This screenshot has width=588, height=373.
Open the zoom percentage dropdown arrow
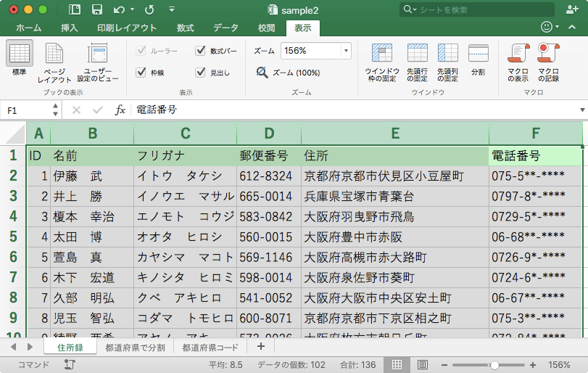(346, 51)
